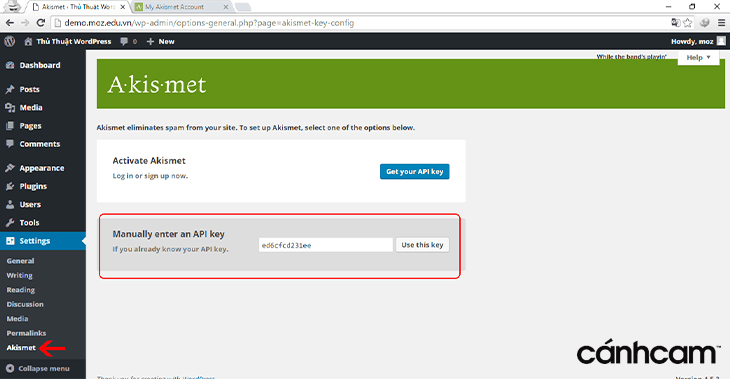Close the Akismet browser tab
Image resolution: width=730 pixels, height=379 pixels.
pyautogui.click(x=123, y=7)
